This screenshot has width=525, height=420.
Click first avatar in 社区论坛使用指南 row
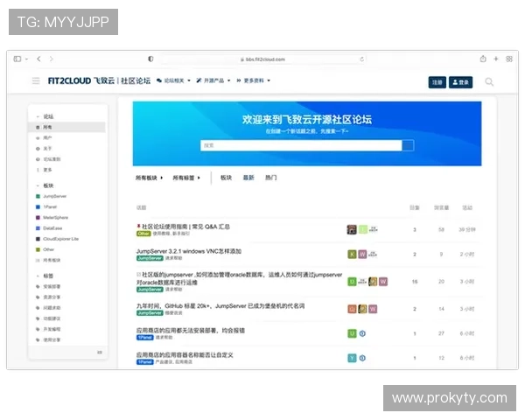(x=352, y=229)
